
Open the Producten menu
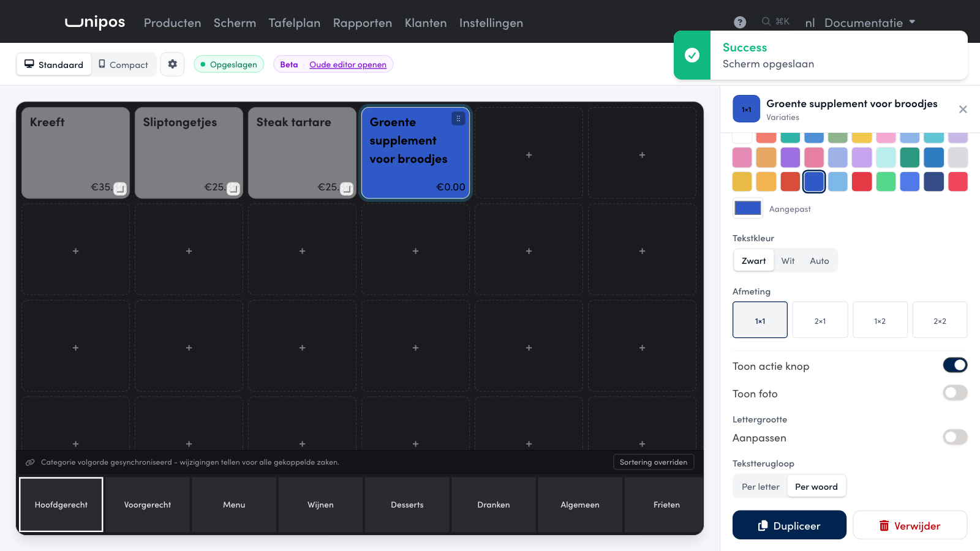point(172,23)
